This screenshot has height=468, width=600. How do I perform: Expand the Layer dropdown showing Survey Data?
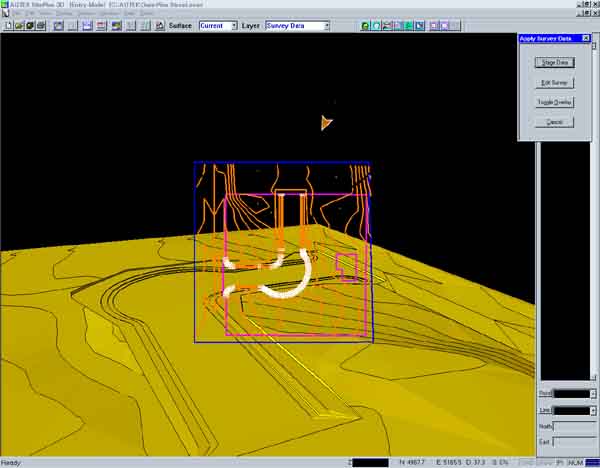[326, 25]
